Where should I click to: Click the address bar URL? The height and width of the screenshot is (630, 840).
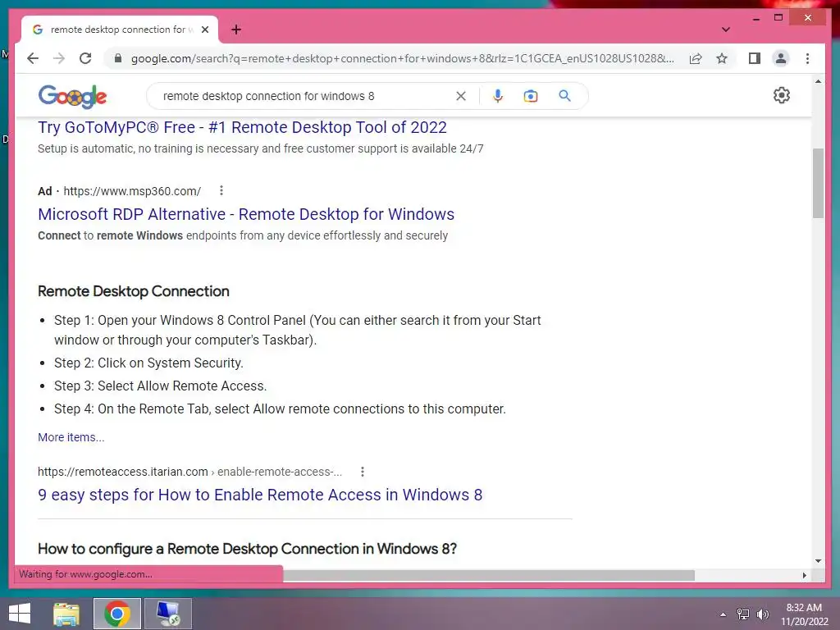pos(402,58)
